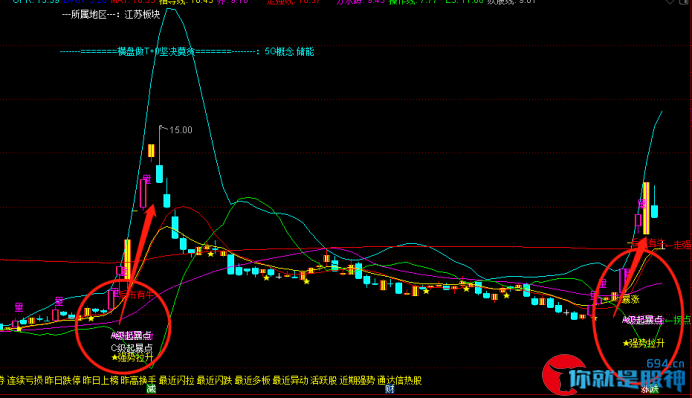Click the 涨跌 marker at bottom right

pyautogui.click(x=650, y=389)
